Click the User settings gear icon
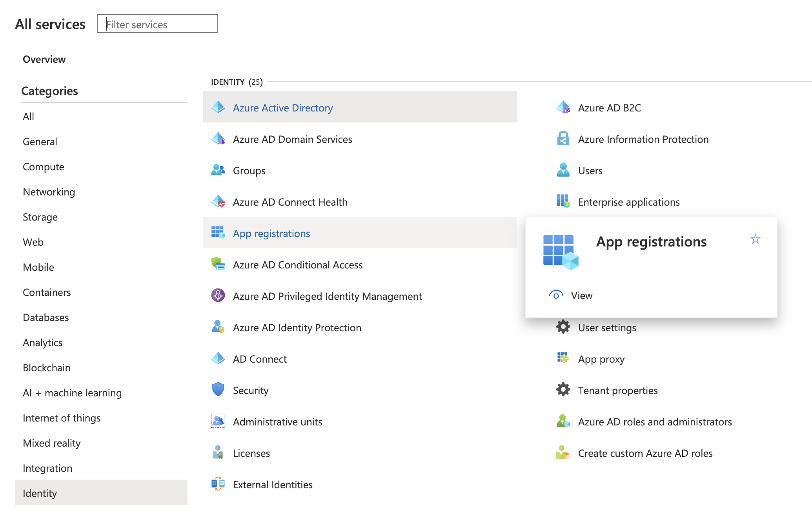 point(563,327)
